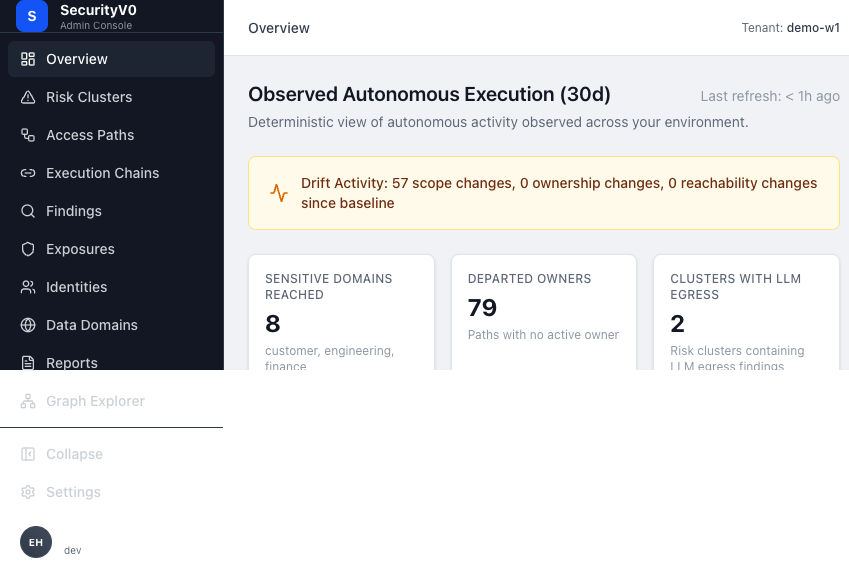Click the SecurityV0 product name
Image resolution: width=849 pixels, height=574 pixels.
pyautogui.click(x=98, y=10)
